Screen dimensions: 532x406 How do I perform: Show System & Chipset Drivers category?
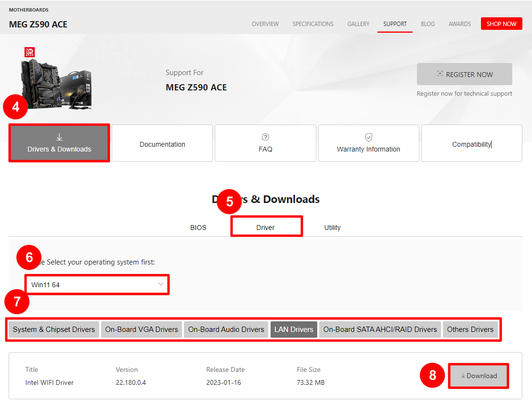point(54,330)
